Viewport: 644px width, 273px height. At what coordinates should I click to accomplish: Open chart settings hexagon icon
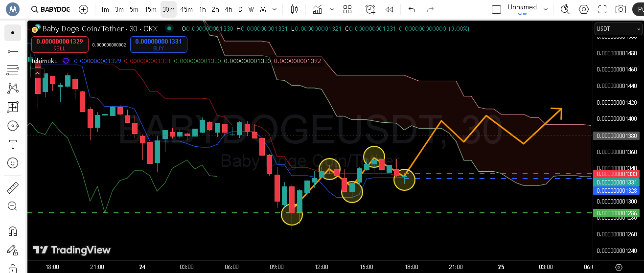(584, 9)
